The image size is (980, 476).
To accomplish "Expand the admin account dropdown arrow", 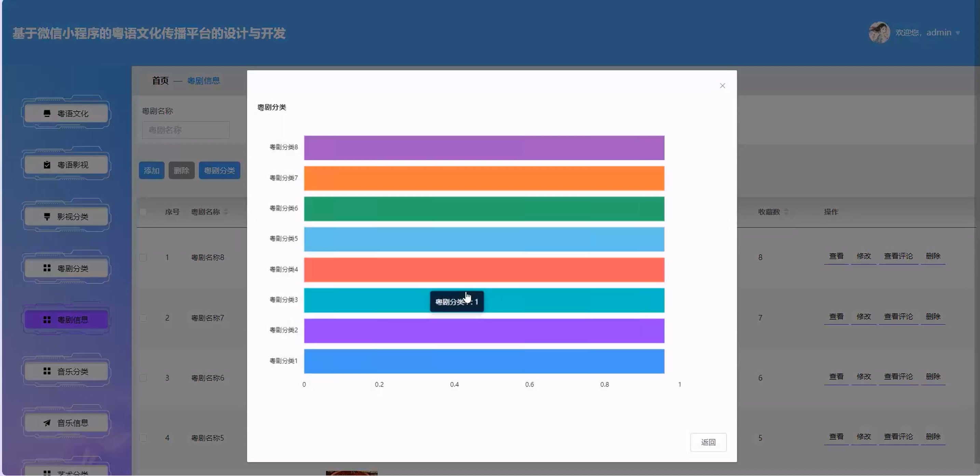I will (958, 33).
